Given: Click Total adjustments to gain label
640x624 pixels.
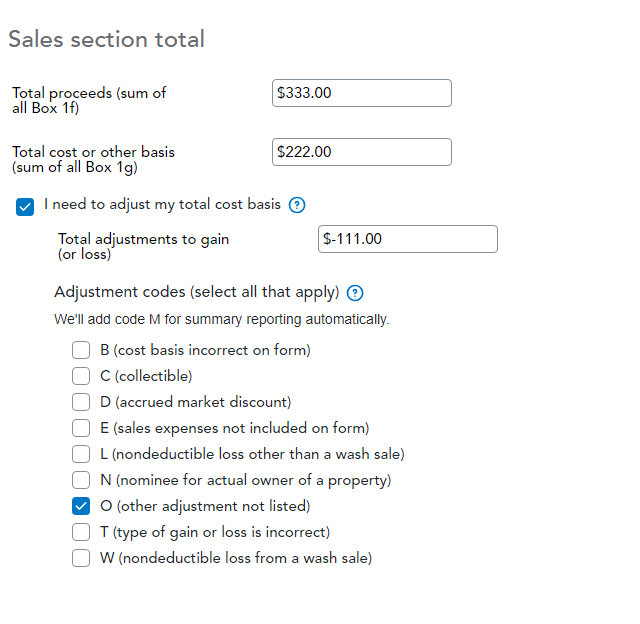Looking at the screenshot, I should 142,246.
